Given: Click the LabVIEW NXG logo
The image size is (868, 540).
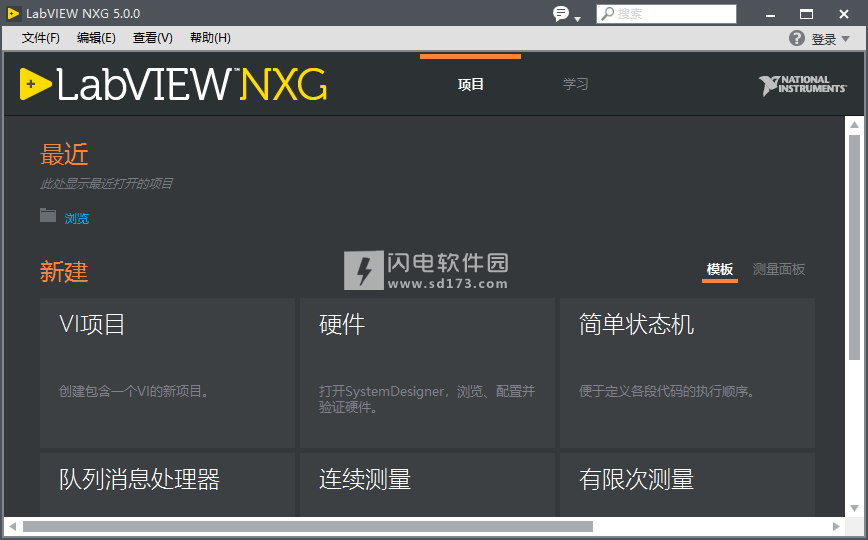Looking at the screenshot, I should tap(173, 84).
